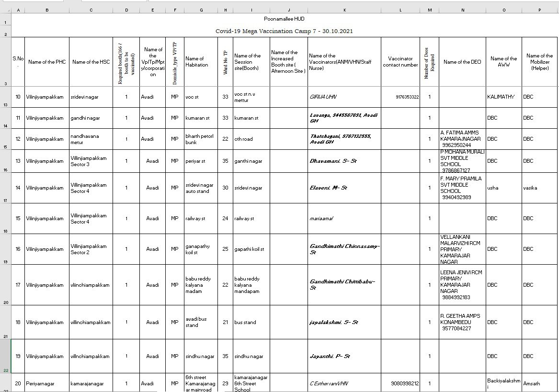The image size is (559, 392).
Task: Click the 'vasika' mobilizer cell
Action: (539, 188)
